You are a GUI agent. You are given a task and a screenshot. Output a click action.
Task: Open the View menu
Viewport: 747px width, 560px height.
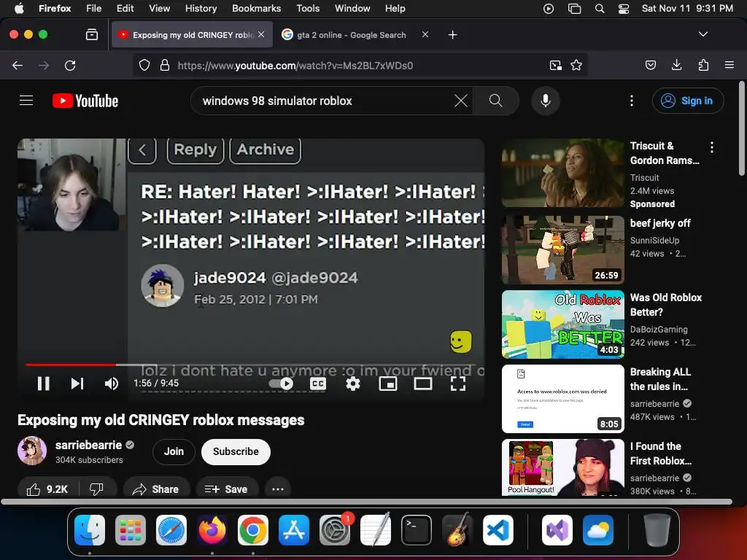click(159, 8)
